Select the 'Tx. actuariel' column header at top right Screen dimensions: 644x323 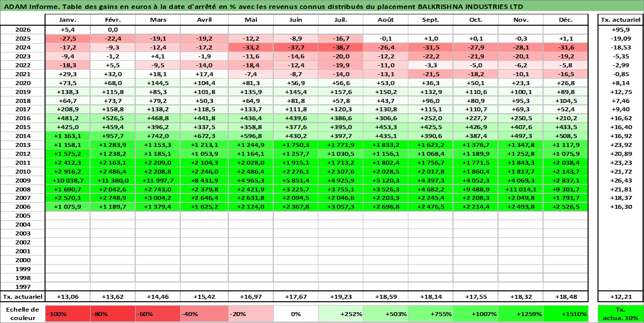(621, 20)
